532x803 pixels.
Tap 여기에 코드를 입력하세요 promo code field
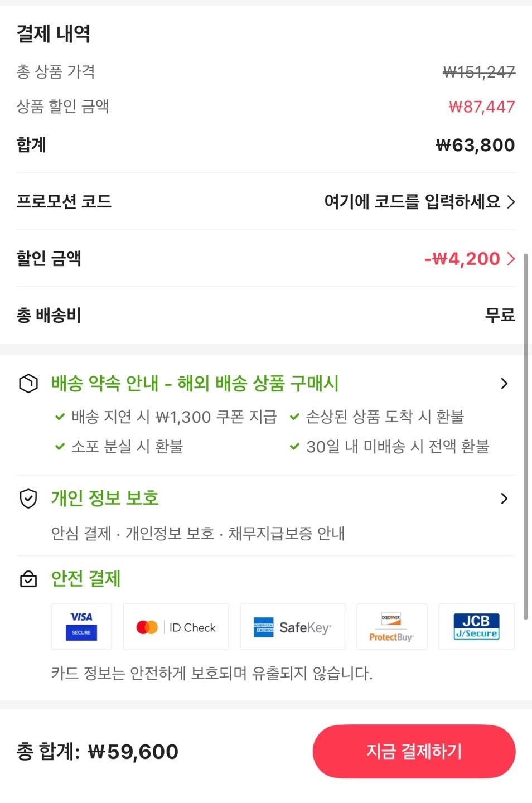(x=412, y=201)
